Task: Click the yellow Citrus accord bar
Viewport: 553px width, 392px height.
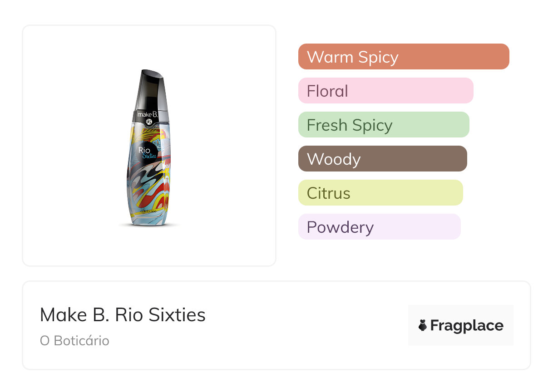Action: click(380, 193)
